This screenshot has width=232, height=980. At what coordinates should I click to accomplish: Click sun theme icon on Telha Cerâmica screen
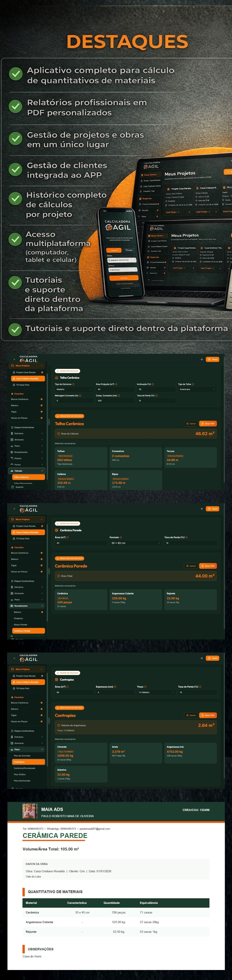[202, 360]
